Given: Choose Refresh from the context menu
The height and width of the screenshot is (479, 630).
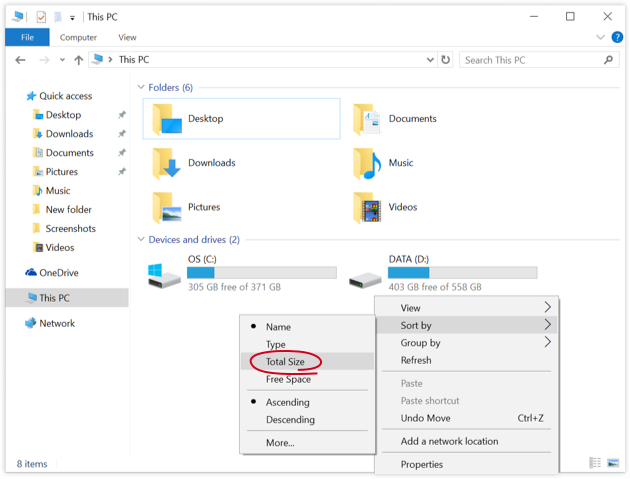Looking at the screenshot, I should [x=466, y=360].
